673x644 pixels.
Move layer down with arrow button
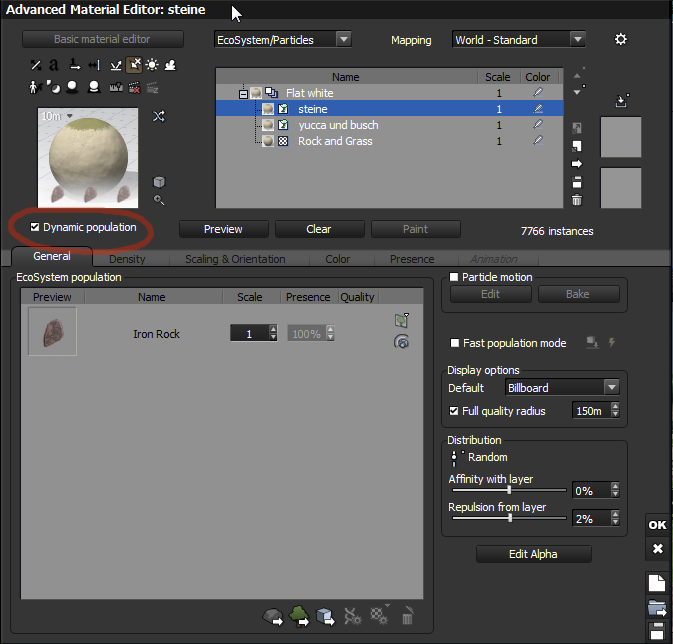click(577, 92)
